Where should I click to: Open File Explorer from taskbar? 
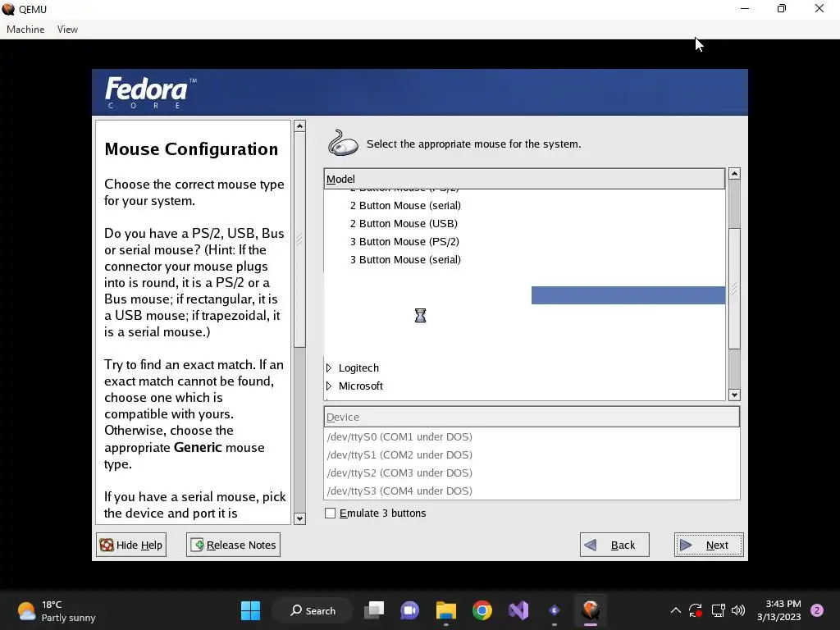tap(445, 610)
